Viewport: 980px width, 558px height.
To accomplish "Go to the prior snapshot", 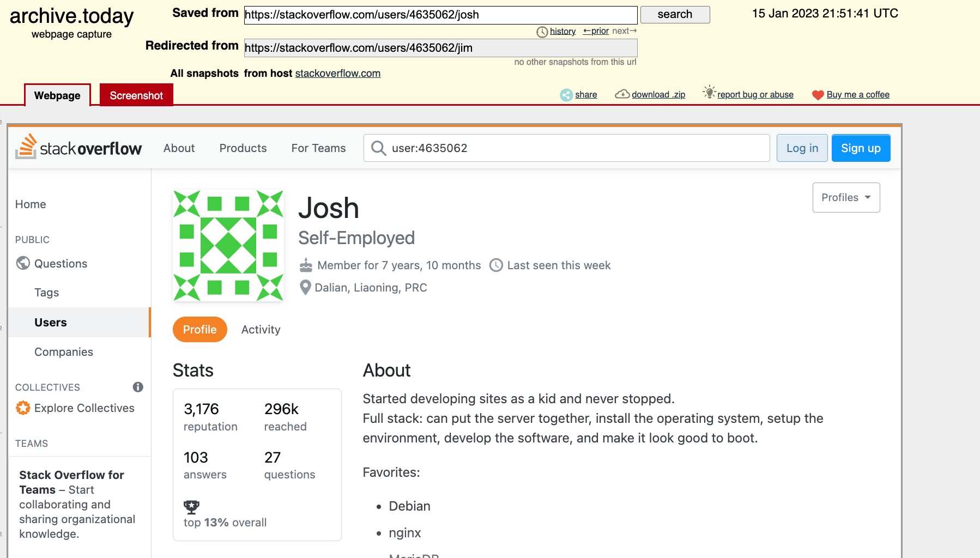I will click(x=596, y=31).
